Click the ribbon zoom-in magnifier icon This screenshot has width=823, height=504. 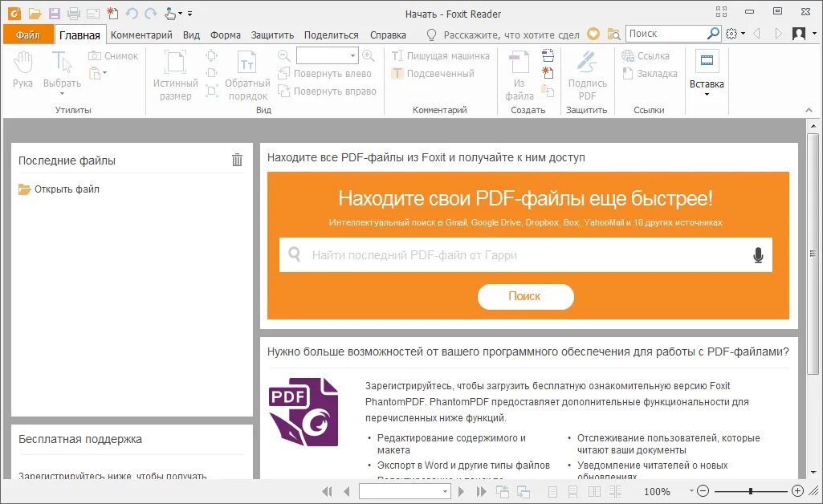point(369,55)
